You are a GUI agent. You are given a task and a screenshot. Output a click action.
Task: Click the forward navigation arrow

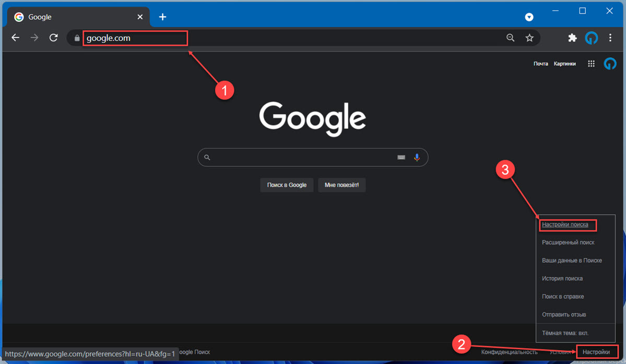point(34,38)
